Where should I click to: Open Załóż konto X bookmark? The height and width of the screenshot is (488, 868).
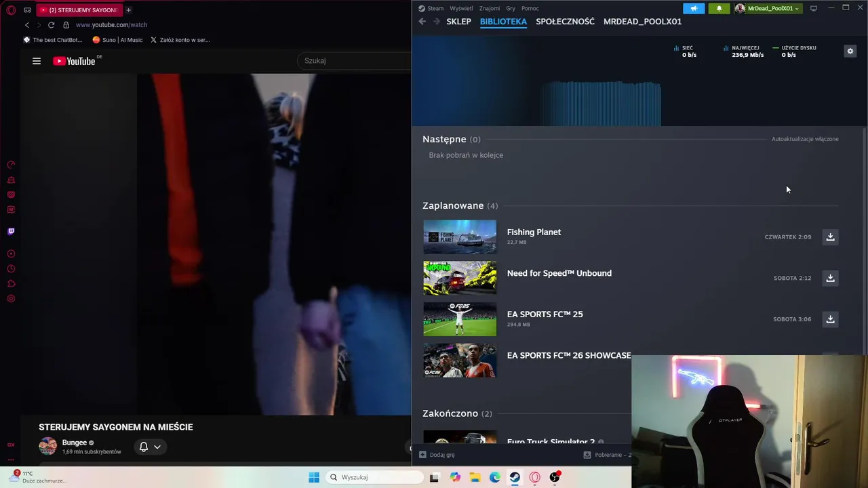click(180, 40)
